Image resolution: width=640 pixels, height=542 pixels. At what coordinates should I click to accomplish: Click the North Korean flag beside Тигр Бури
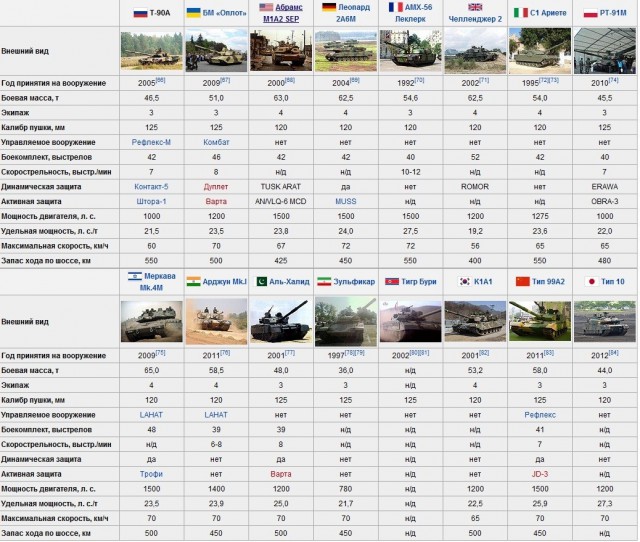(x=392, y=282)
